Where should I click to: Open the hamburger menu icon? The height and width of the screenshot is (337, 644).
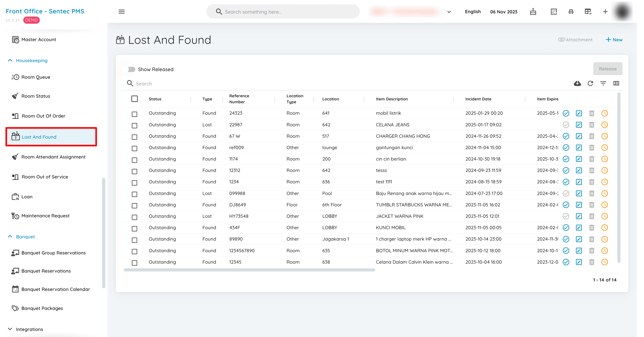121,11
